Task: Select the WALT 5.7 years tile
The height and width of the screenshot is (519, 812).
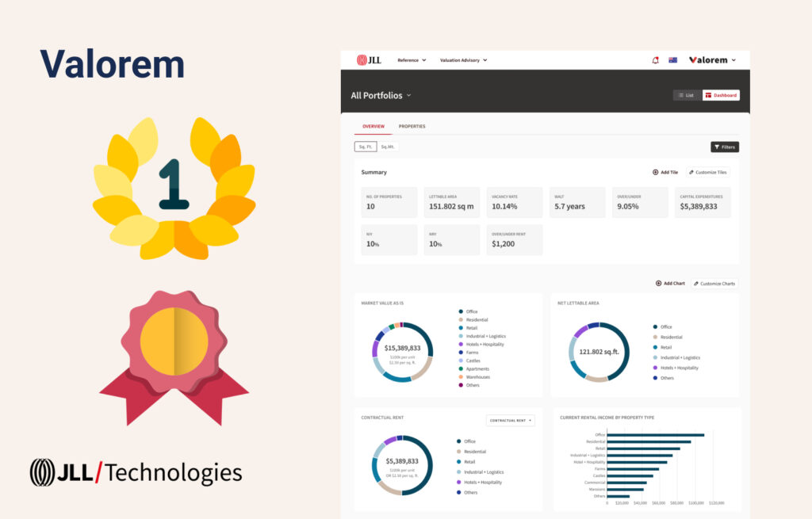Action: click(x=577, y=202)
